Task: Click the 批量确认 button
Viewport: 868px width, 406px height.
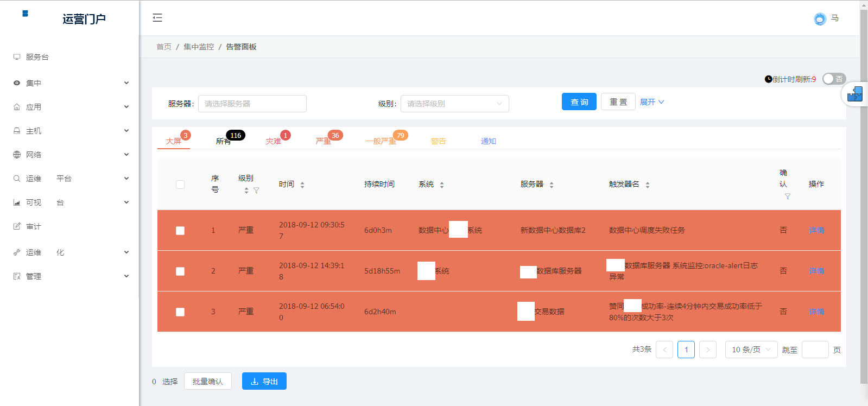Action: point(208,381)
